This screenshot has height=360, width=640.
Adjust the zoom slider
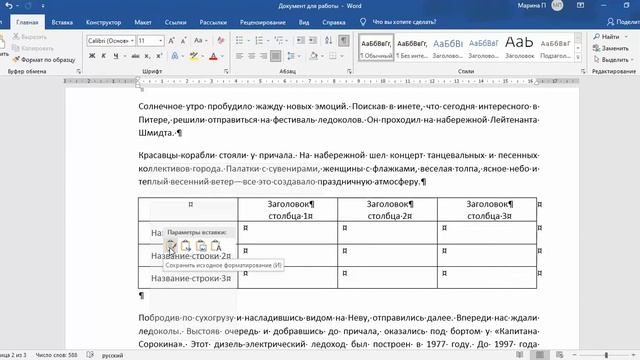tap(606, 355)
